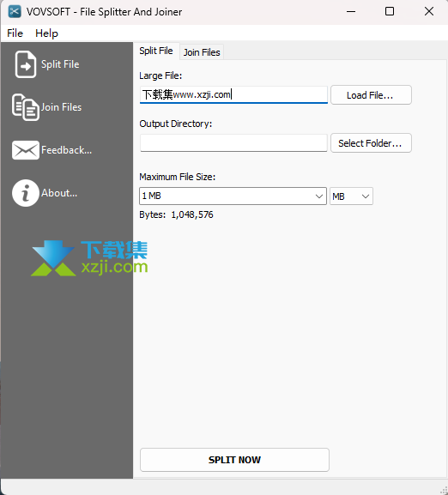Click the Load File... button
Viewport: 448px width, 495px height.
coord(371,95)
